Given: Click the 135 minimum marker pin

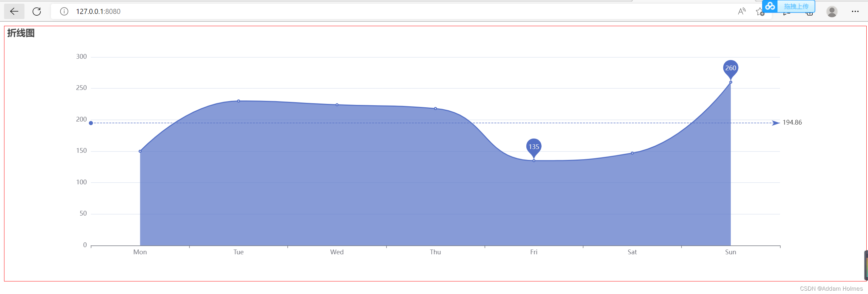Looking at the screenshot, I should click(x=534, y=147).
